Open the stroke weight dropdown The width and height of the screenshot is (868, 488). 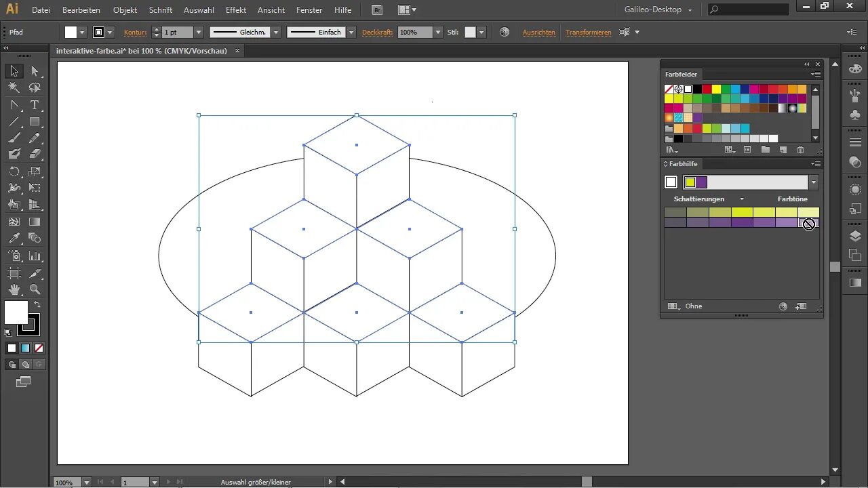tap(199, 32)
